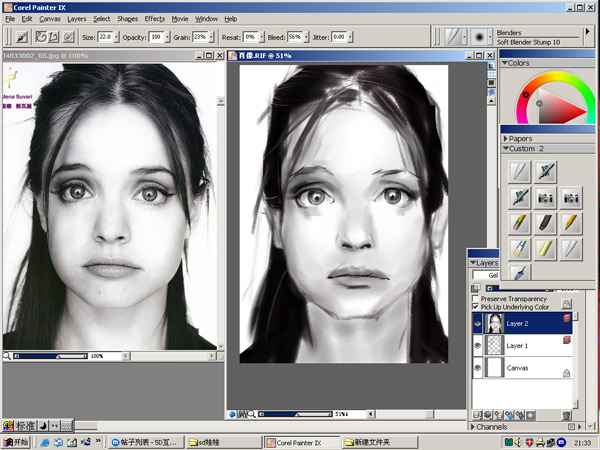
Task: Click the first custom palette brush icon
Action: pyautogui.click(x=520, y=172)
